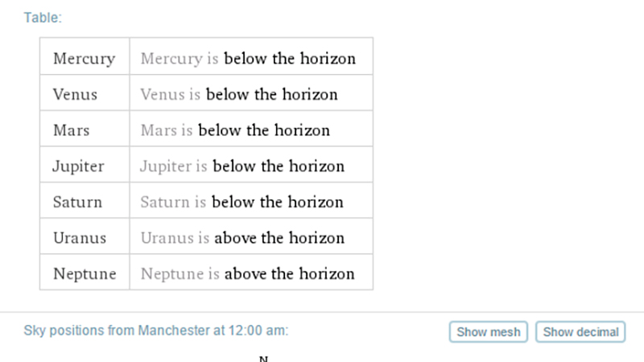
Task: Click the Uranus planet name cell
Action: coord(85,236)
